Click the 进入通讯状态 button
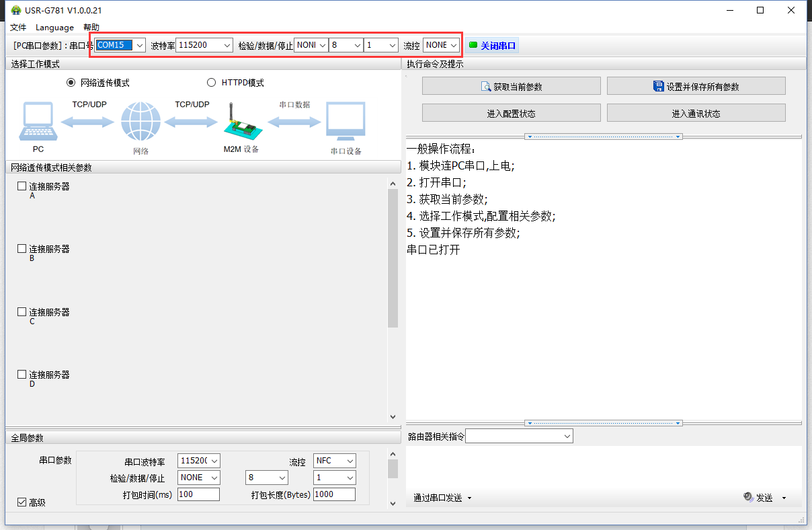Image resolution: width=812 pixels, height=530 pixels. click(x=696, y=113)
